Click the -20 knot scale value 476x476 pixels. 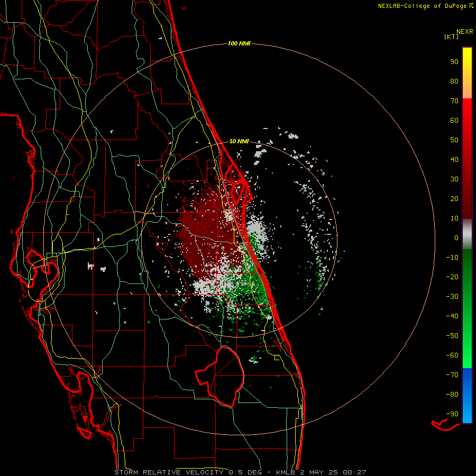pyautogui.click(x=452, y=277)
